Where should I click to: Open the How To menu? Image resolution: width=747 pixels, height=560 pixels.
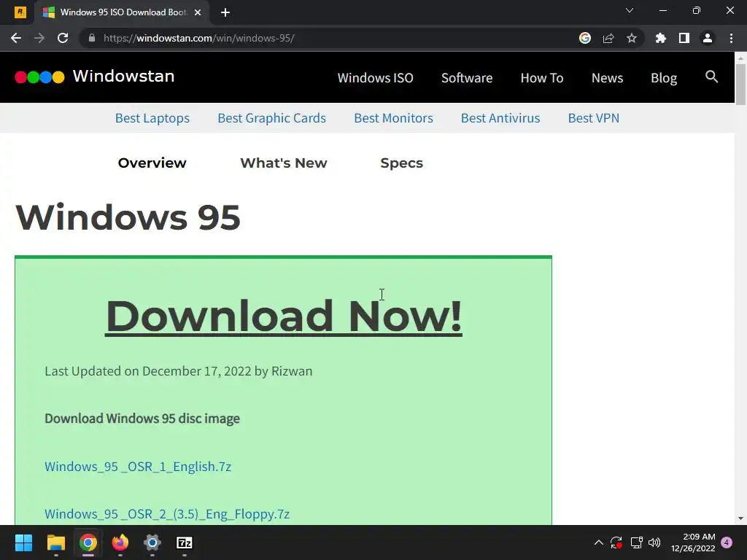point(542,77)
